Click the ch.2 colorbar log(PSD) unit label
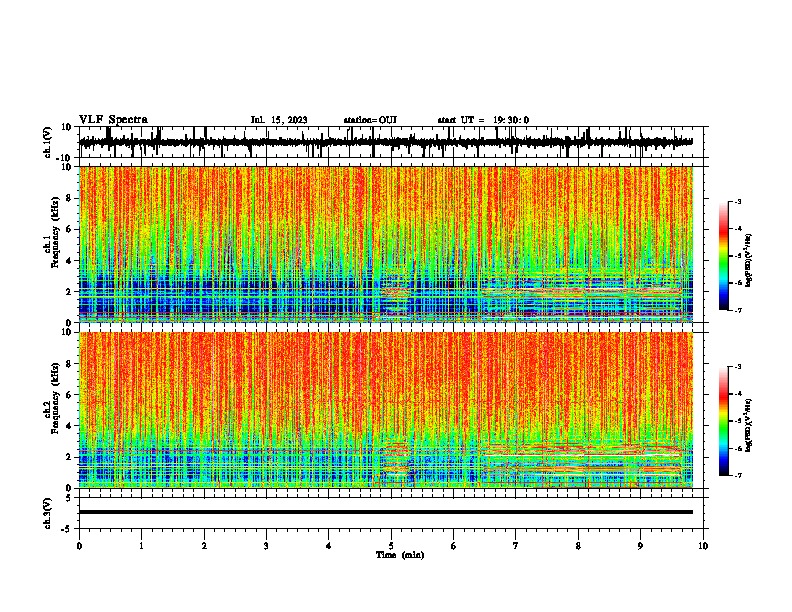The height and width of the screenshot is (612, 792). tap(749, 426)
